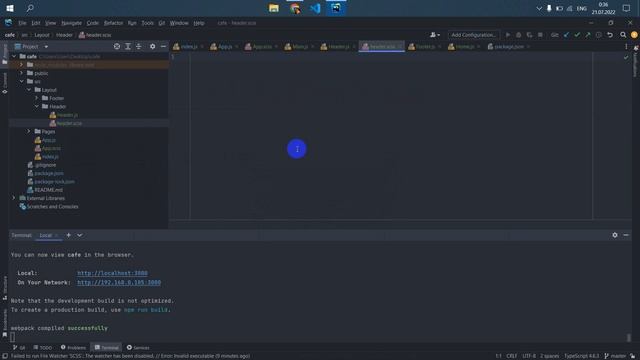Open File Explorer from taskbar
Screen dimensions: 640x360
[274, 8]
